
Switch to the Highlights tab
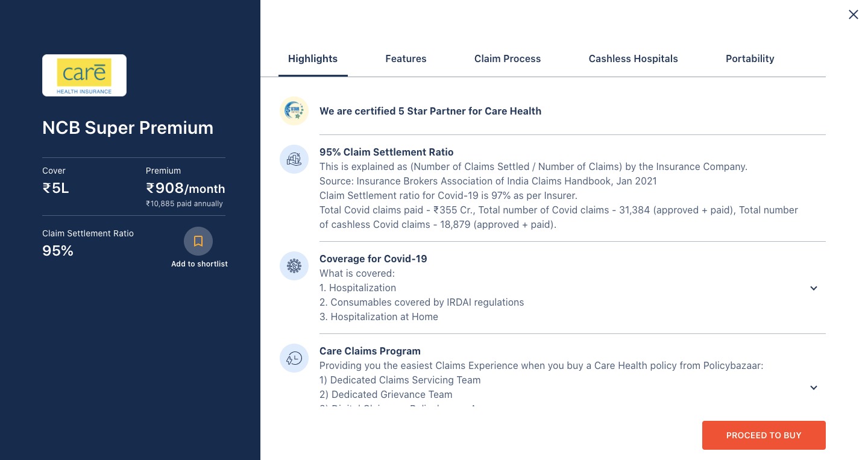coord(313,58)
